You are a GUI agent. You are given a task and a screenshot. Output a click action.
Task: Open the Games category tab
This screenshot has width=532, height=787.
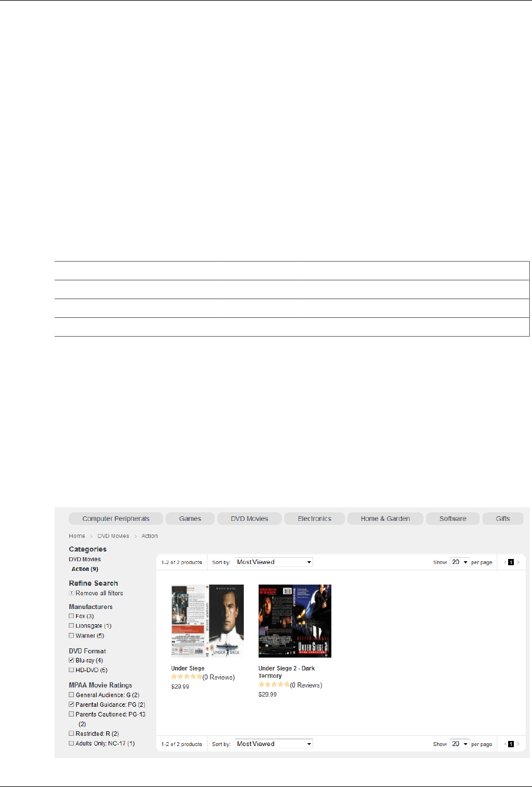coord(190,519)
